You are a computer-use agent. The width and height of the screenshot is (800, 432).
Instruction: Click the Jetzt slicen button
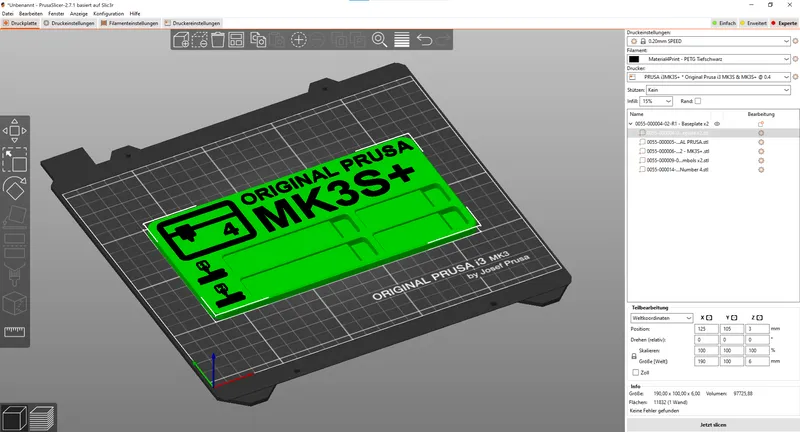(x=713, y=424)
